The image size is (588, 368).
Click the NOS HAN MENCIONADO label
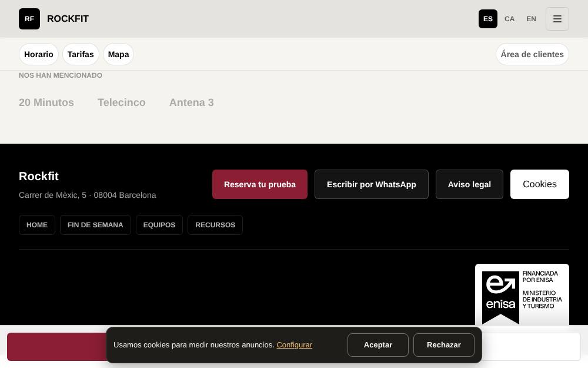(61, 75)
